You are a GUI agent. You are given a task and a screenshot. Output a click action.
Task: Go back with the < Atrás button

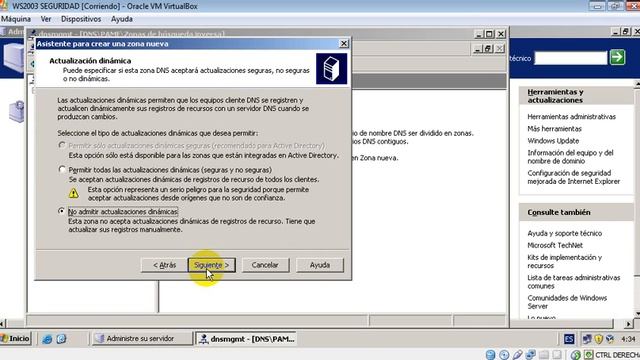[164, 265]
